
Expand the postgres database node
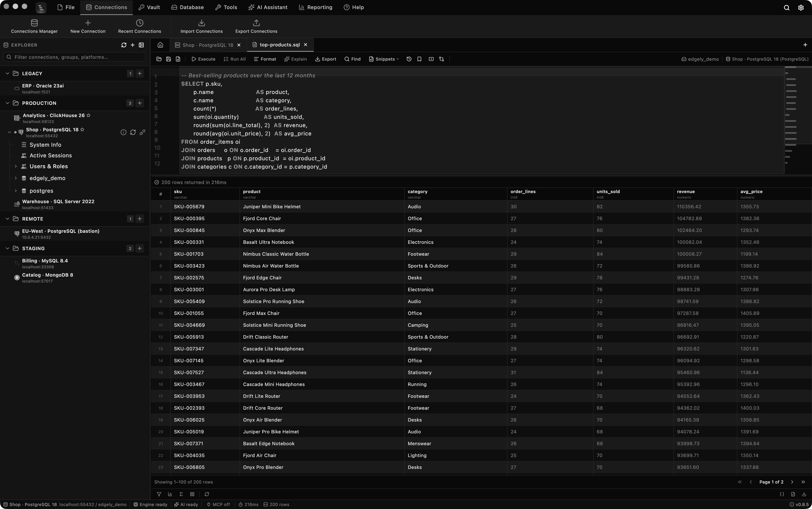(x=15, y=191)
